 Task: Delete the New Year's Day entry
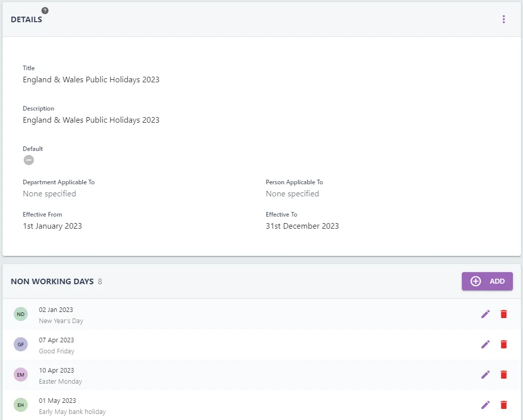504,314
